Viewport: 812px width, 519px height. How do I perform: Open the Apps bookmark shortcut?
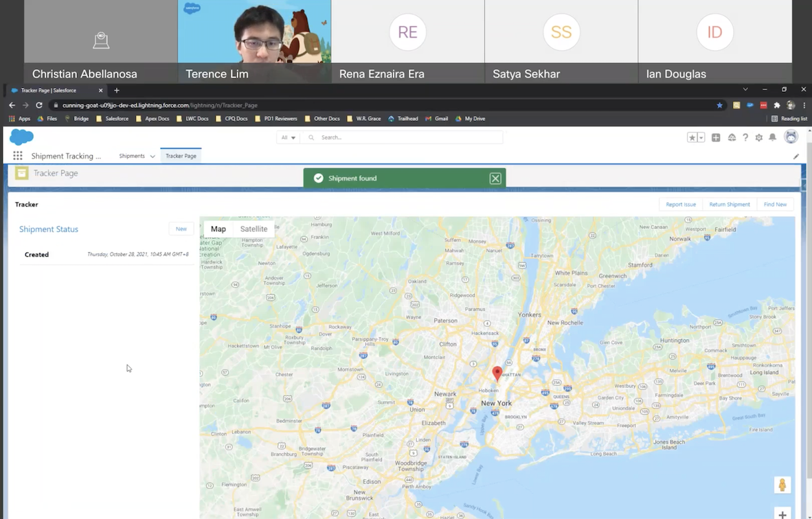tap(20, 119)
